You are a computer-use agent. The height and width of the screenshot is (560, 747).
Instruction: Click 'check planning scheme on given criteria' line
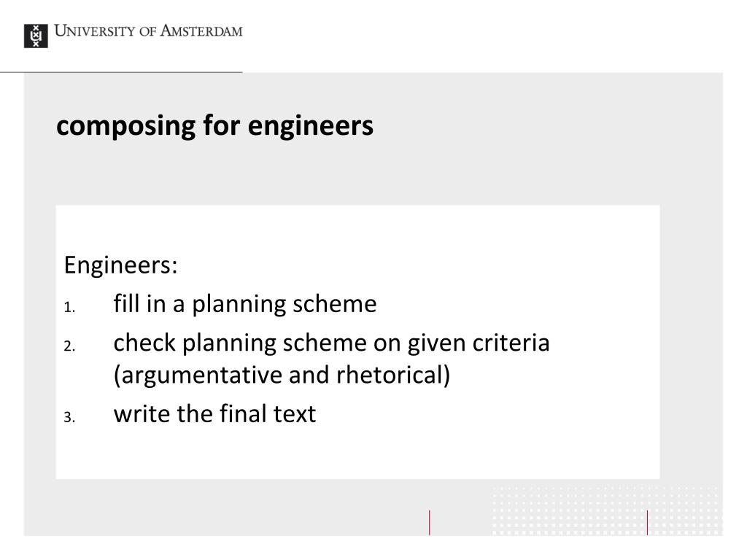click(332, 343)
